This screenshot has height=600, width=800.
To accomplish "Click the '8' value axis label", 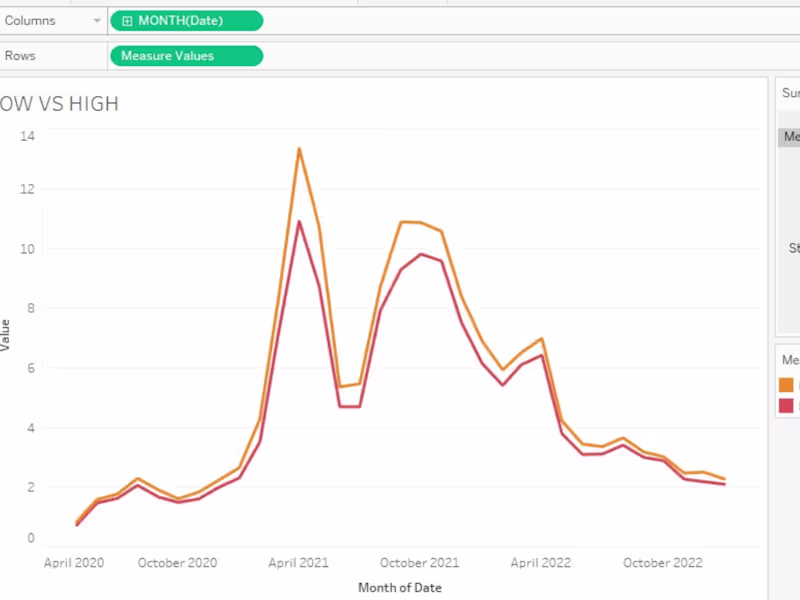I will coord(31,308).
